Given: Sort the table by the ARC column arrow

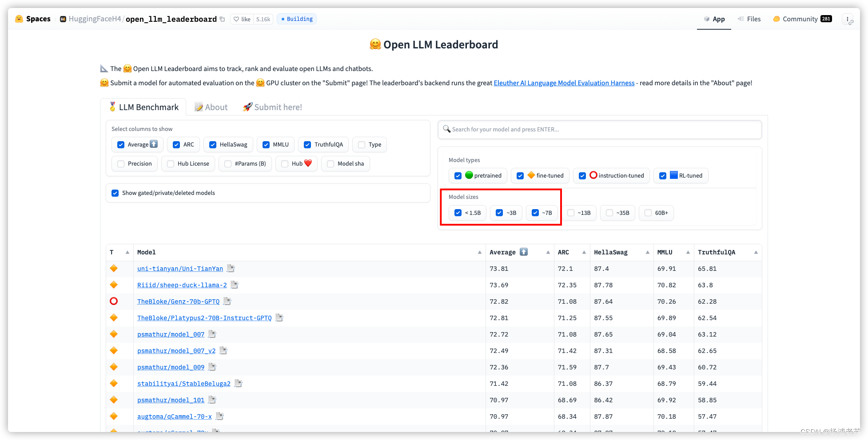Looking at the screenshot, I should [584, 252].
